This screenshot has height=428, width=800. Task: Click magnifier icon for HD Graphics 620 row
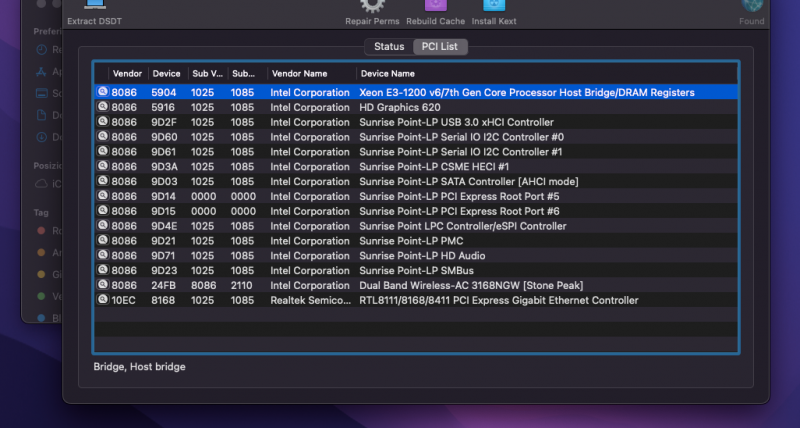103,107
